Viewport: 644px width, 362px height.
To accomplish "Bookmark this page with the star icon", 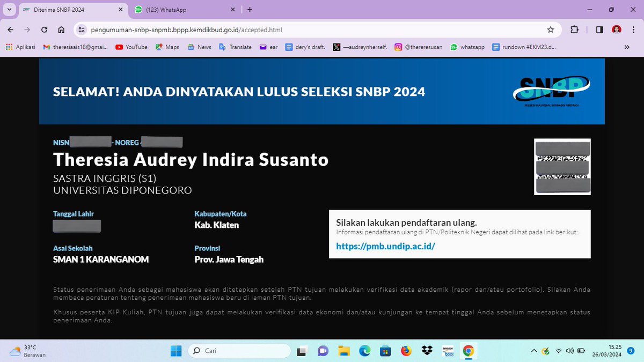I will pos(551,30).
